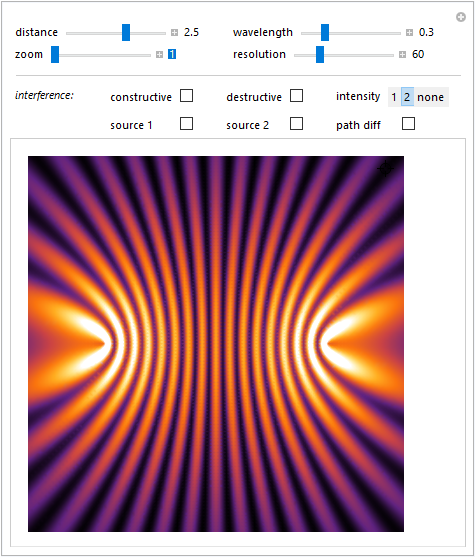Image resolution: width=475 pixels, height=557 pixels.
Task: Select intensity option 2
Action: coord(407,97)
